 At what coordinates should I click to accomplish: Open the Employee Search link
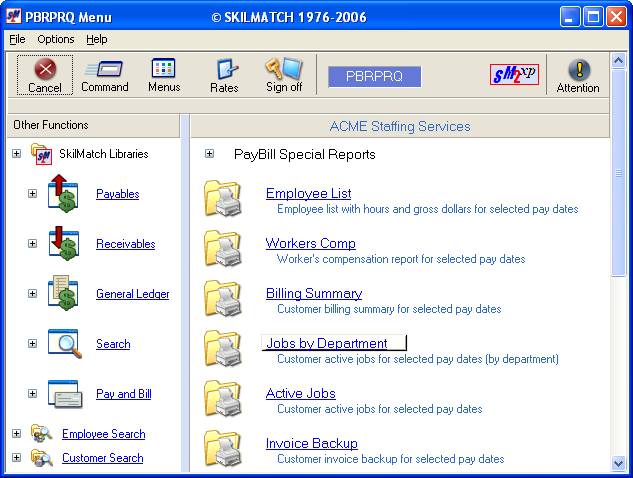coord(103,434)
